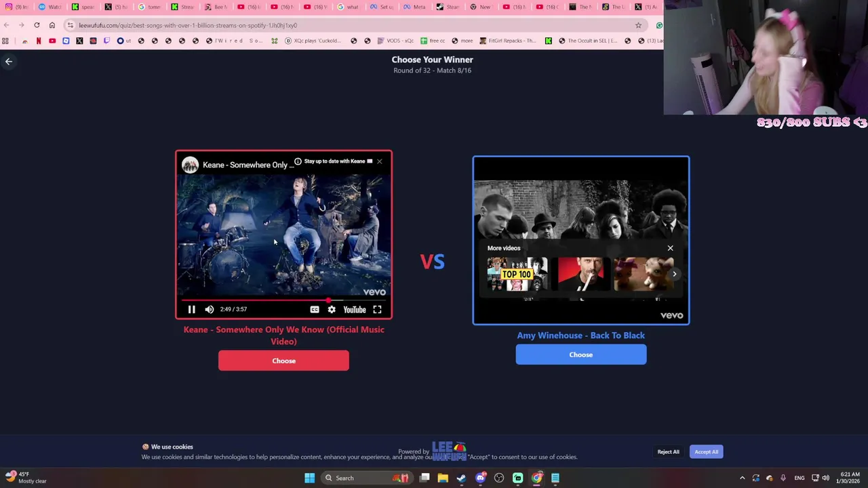The image size is (868, 488).
Task: Switch to the 'New' browser tab
Action: tap(482, 7)
